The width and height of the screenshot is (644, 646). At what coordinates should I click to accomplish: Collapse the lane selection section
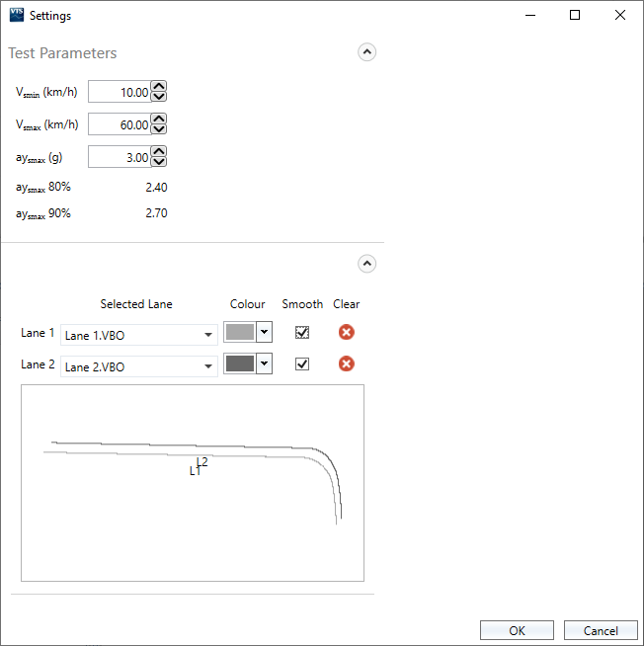[x=366, y=264]
